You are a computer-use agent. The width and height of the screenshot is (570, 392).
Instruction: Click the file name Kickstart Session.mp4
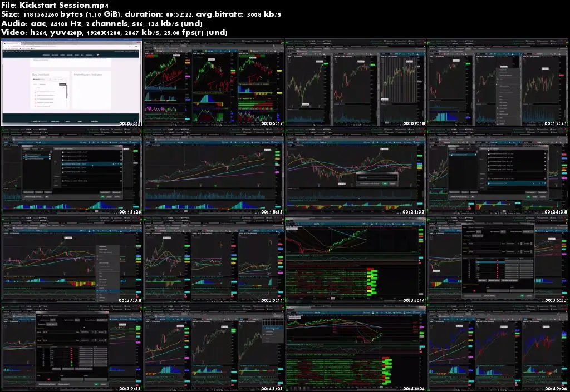point(63,5)
